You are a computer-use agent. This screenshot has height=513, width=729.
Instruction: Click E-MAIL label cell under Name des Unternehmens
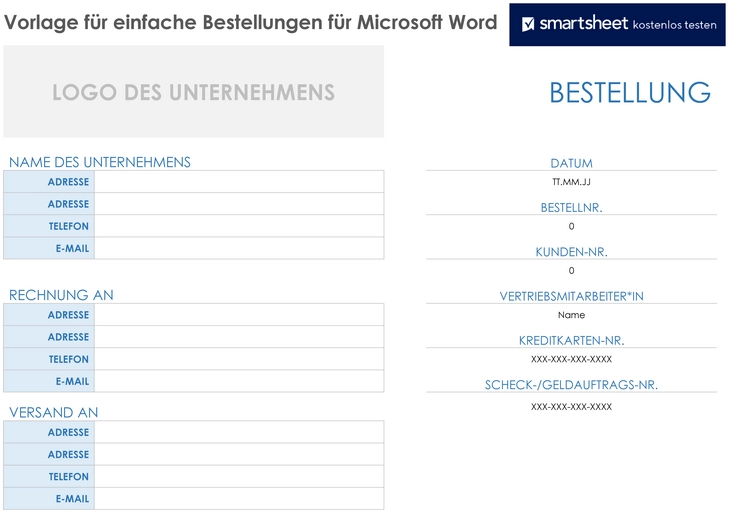click(49, 248)
